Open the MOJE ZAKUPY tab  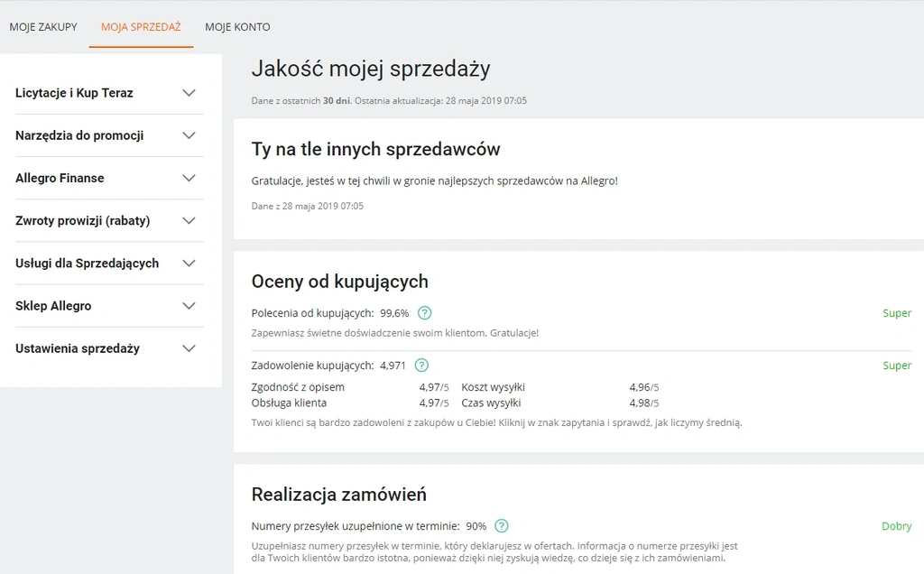[x=43, y=27]
